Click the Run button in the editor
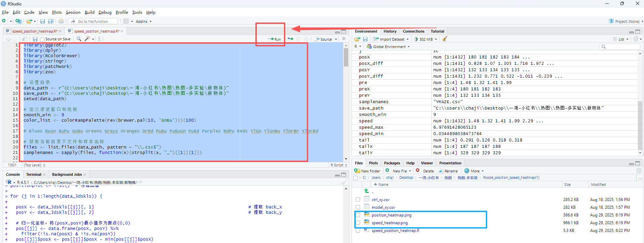644x243 pixels. 274,39
